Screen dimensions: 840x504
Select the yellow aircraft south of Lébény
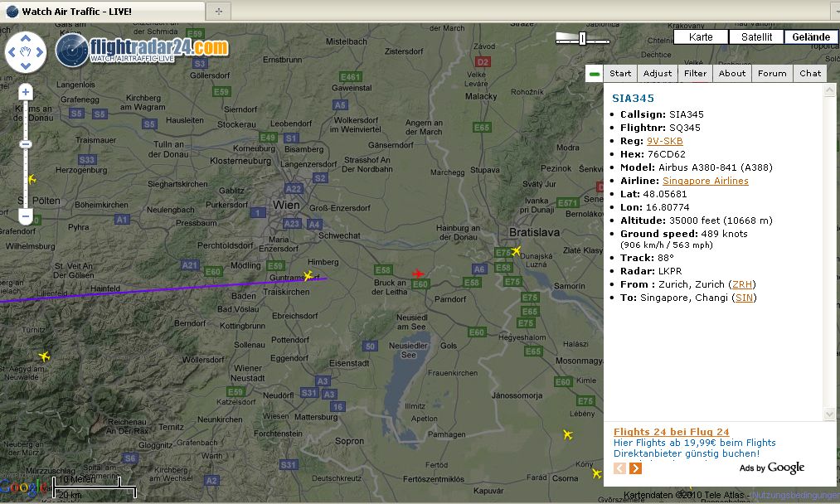click(568, 434)
